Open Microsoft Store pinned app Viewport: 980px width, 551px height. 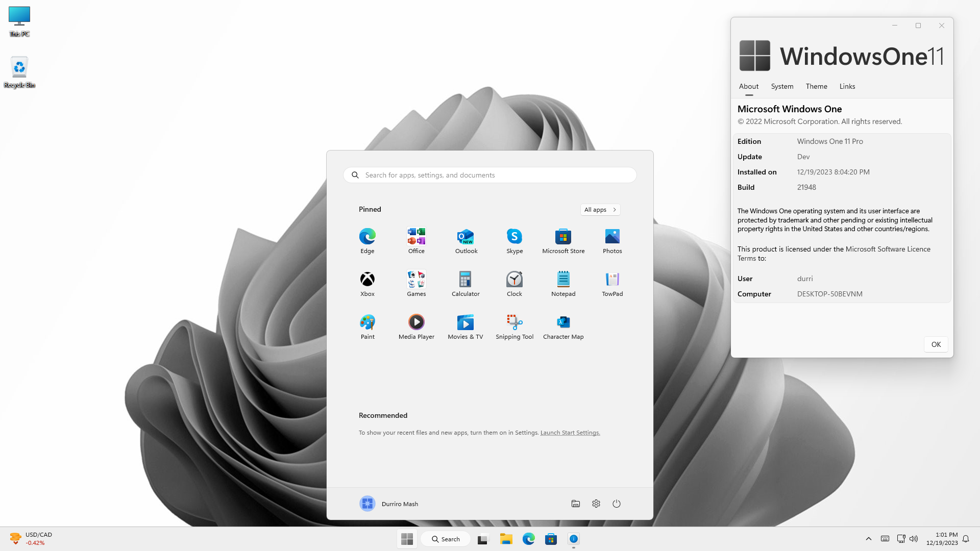click(563, 241)
